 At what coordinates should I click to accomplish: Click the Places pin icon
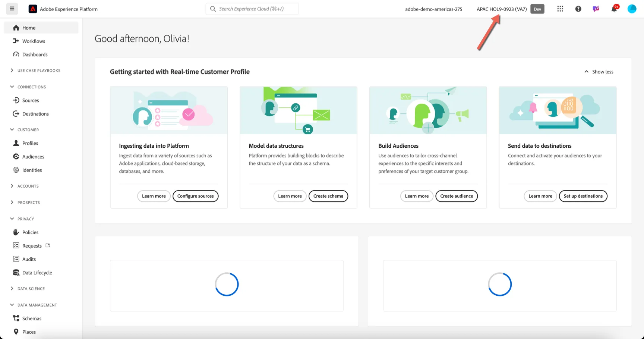click(16, 332)
